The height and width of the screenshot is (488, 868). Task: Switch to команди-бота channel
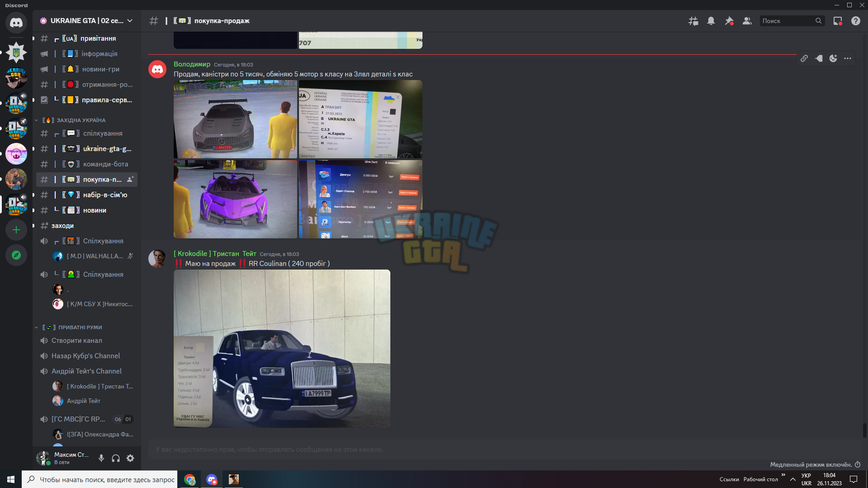87,164
